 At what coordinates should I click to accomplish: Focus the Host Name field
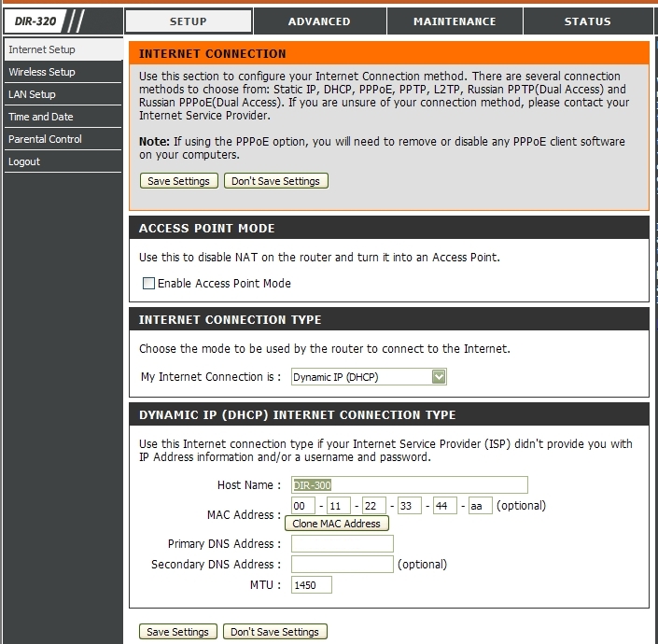pos(409,485)
